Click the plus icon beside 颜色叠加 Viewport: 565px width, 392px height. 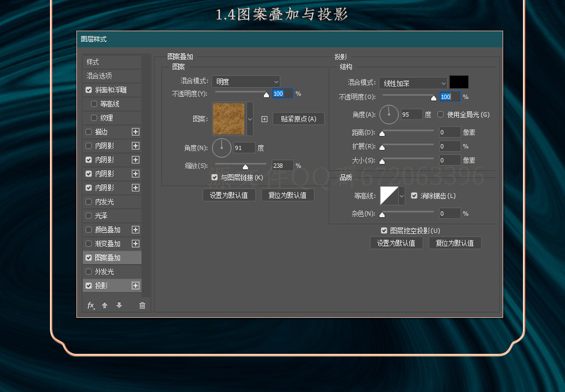[x=136, y=230]
